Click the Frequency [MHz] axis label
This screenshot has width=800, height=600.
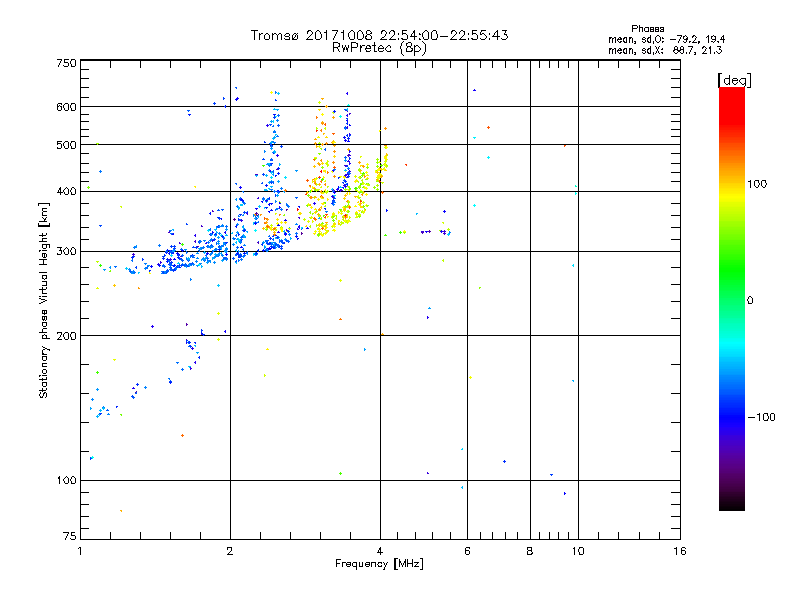[x=379, y=565]
